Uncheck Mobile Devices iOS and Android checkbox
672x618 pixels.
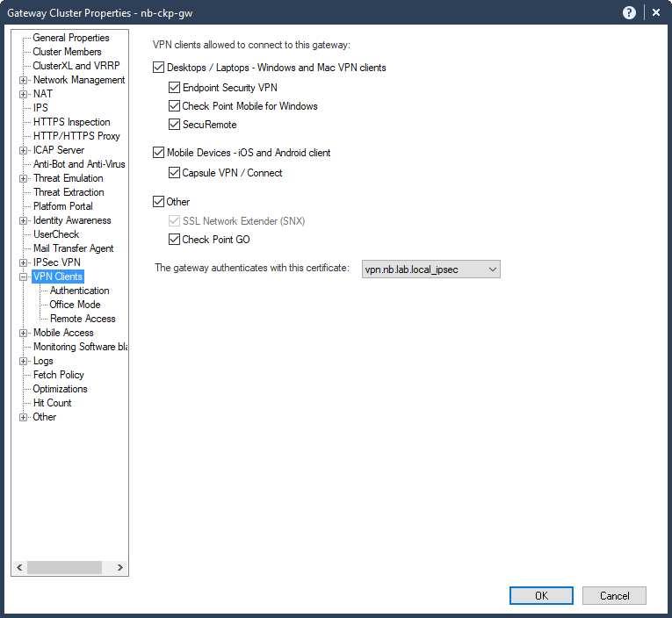coord(159,153)
